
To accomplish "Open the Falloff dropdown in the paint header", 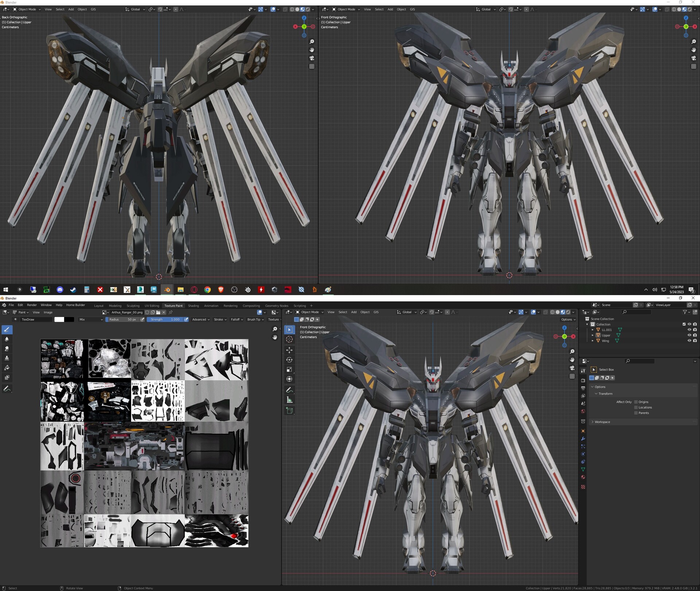I will 236,319.
